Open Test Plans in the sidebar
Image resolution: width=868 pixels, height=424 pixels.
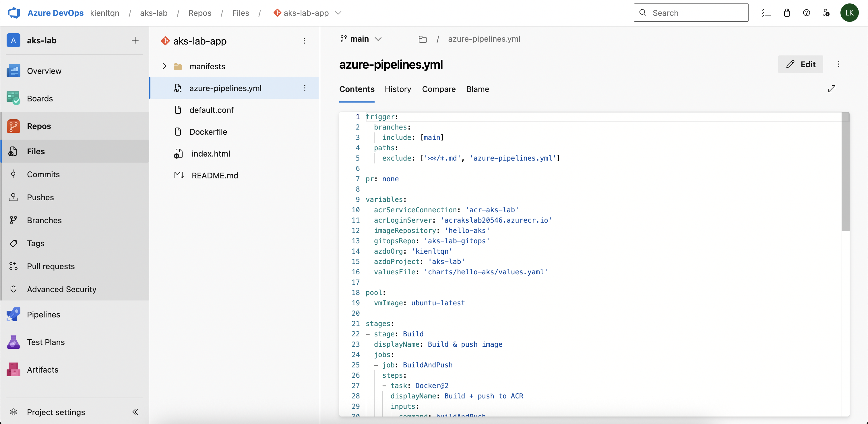(74, 342)
